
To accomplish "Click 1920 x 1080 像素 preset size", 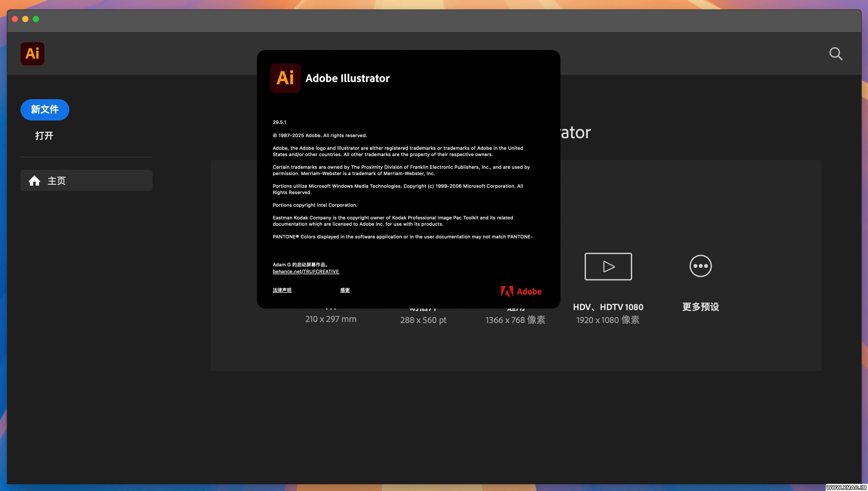I will pyautogui.click(x=608, y=320).
